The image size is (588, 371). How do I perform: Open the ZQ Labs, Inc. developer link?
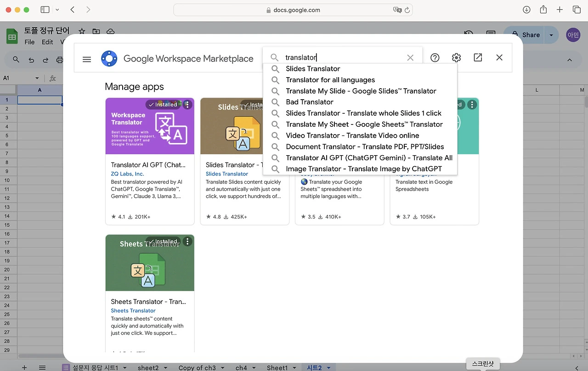click(x=127, y=174)
